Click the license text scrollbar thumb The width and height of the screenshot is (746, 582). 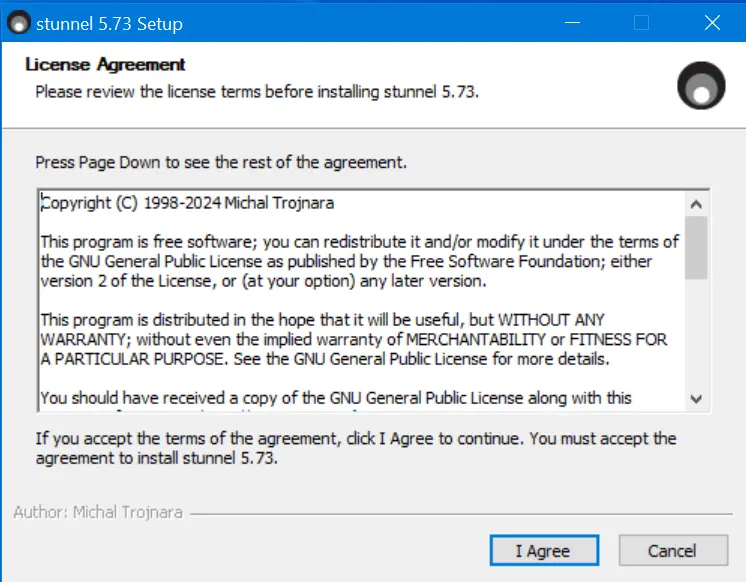[696, 247]
